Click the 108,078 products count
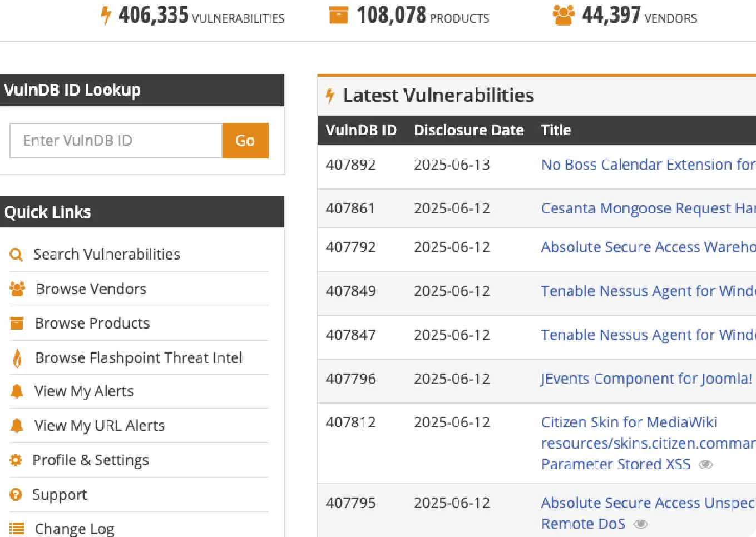This screenshot has height=537, width=756. (392, 15)
